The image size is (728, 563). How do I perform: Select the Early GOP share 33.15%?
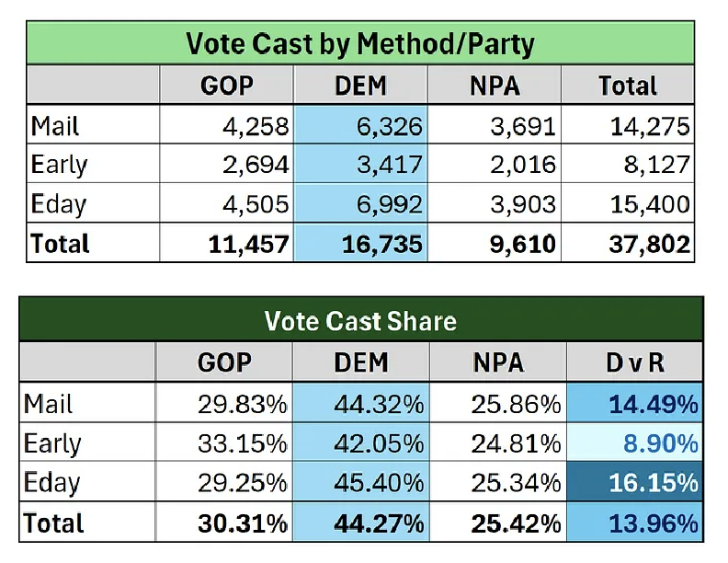(x=243, y=443)
